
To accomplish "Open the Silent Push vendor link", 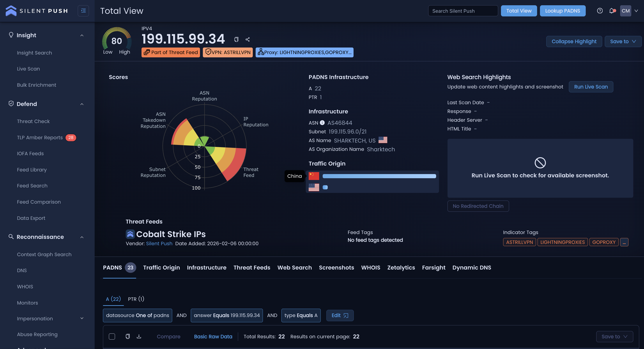I will coord(159,243).
